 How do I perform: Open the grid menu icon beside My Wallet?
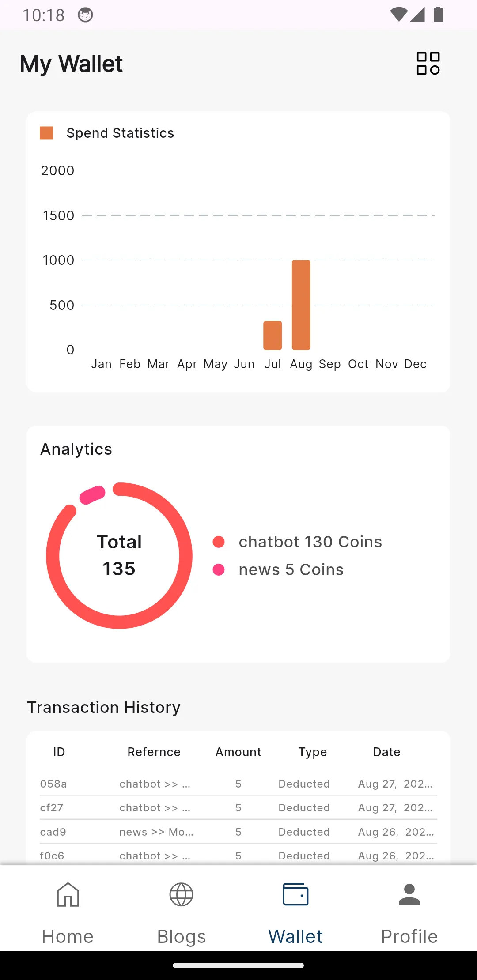pos(428,64)
